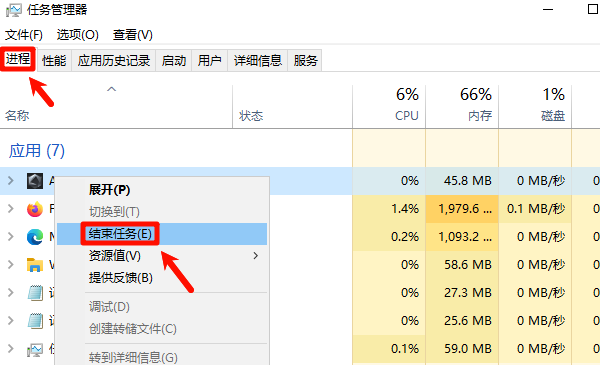600x365 pixels.
Task: Expand the Task Manager row using 59.0 MB
Action: [11, 349]
